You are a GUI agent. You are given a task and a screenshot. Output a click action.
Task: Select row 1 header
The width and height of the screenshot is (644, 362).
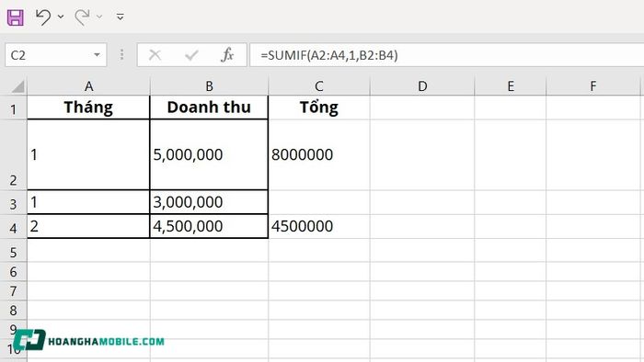tap(14, 107)
